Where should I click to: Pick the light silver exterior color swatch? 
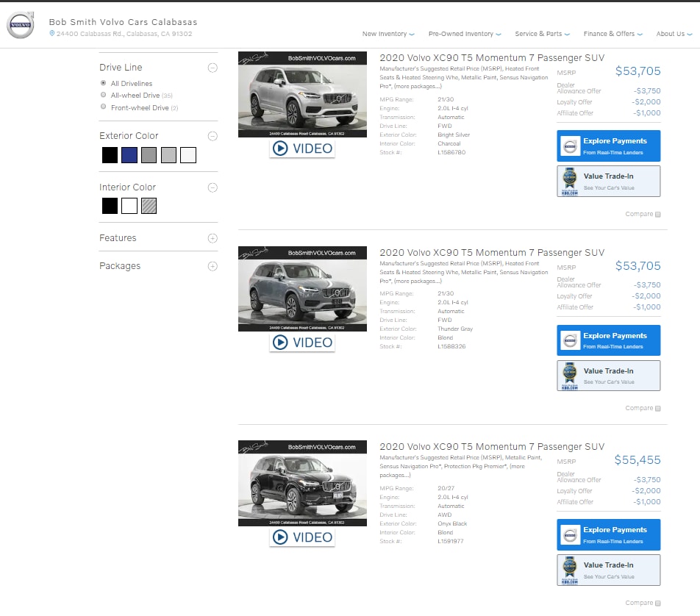tap(168, 155)
